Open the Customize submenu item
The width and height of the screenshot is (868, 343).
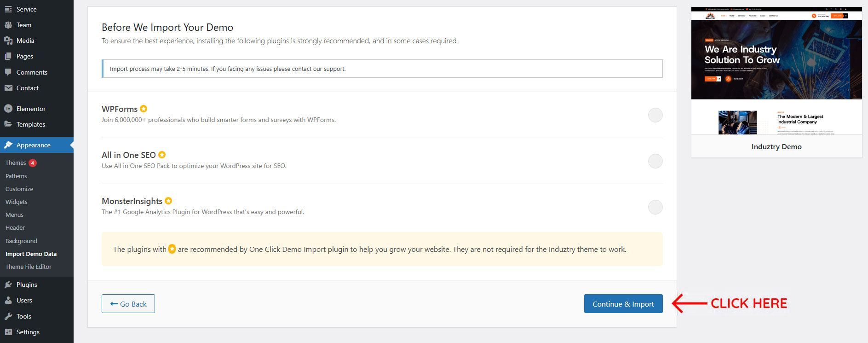point(19,189)
